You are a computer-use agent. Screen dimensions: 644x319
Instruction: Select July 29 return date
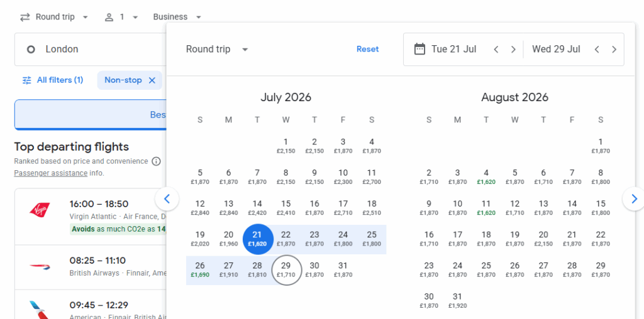coord(286,269)
